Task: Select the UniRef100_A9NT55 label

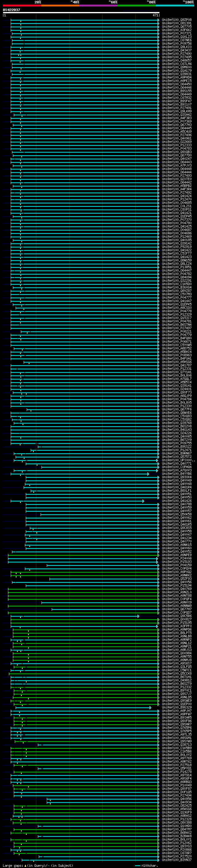Action: (177, 656)
